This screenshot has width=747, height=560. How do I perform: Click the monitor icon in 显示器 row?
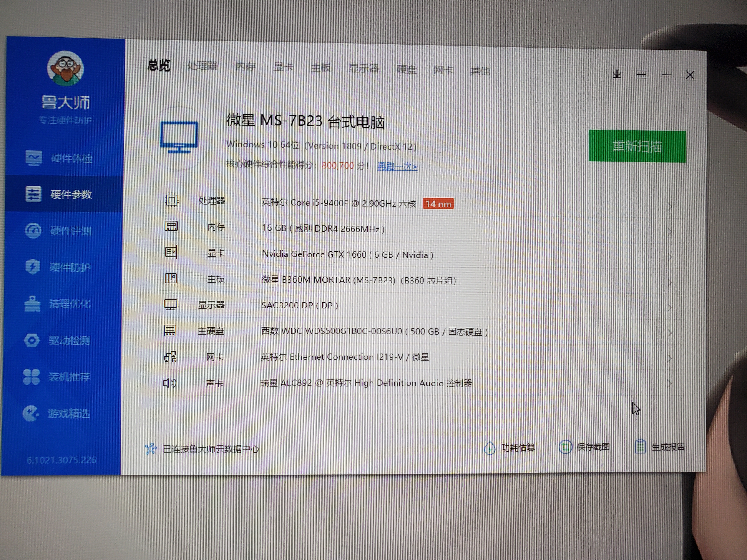click(x=171, y=305)
